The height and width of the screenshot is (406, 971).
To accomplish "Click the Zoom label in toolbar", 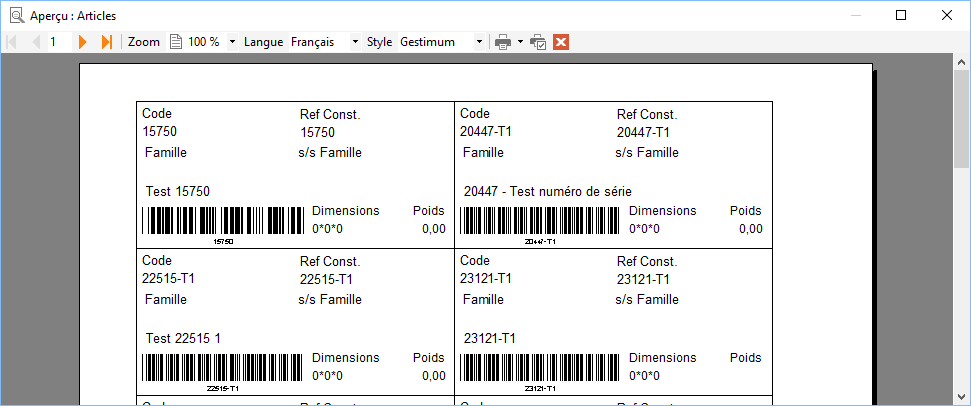I will pyautogui.click(x=144, y=42).
